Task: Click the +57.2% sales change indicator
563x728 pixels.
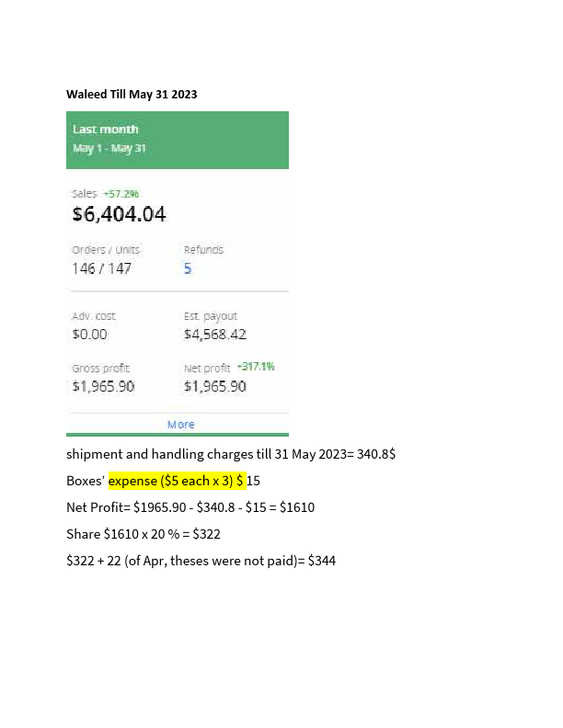Action: click(x=121, y=194)
